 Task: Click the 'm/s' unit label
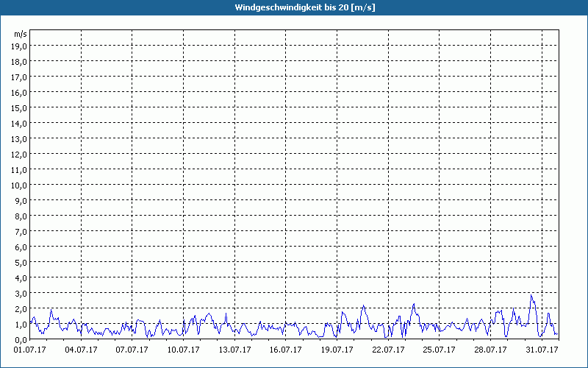click(21, 34)
